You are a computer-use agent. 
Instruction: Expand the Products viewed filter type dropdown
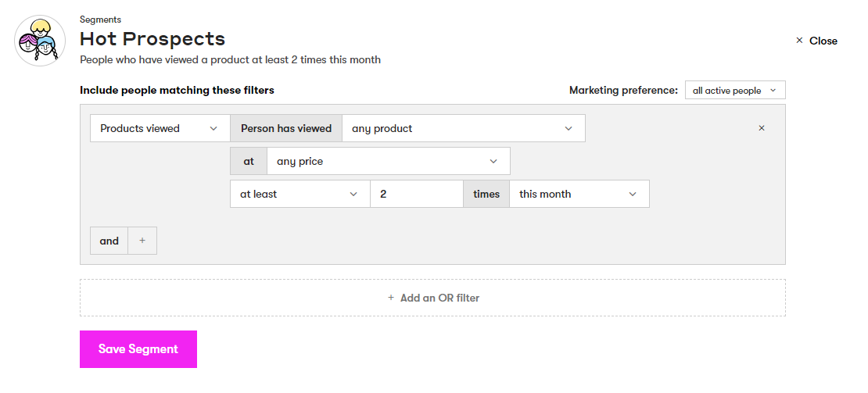coord(160,128)
